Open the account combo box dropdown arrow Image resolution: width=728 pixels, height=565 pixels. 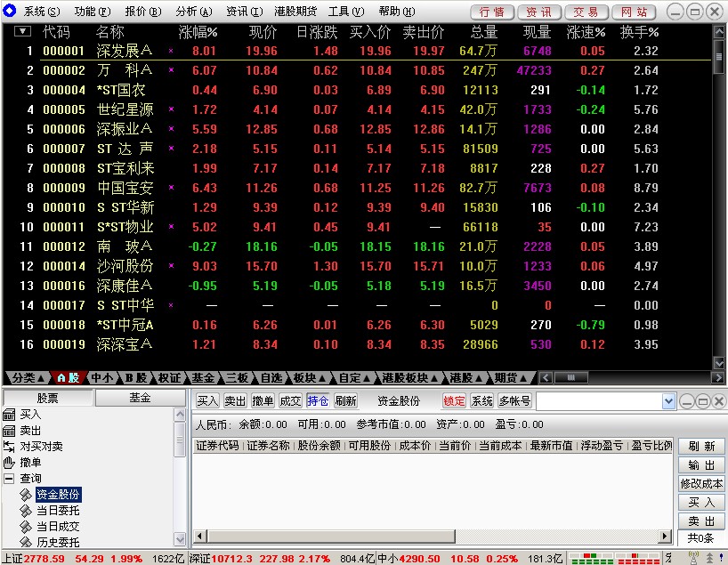point(668,401)
